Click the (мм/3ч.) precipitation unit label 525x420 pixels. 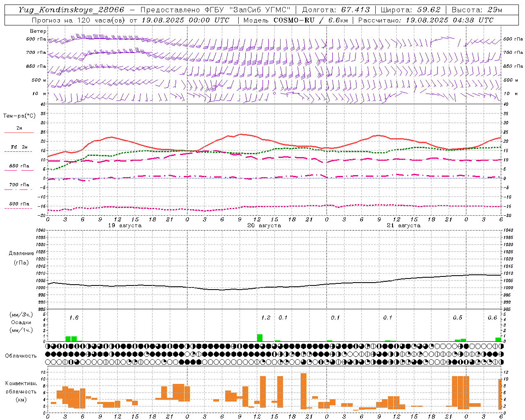pos(21,315)
